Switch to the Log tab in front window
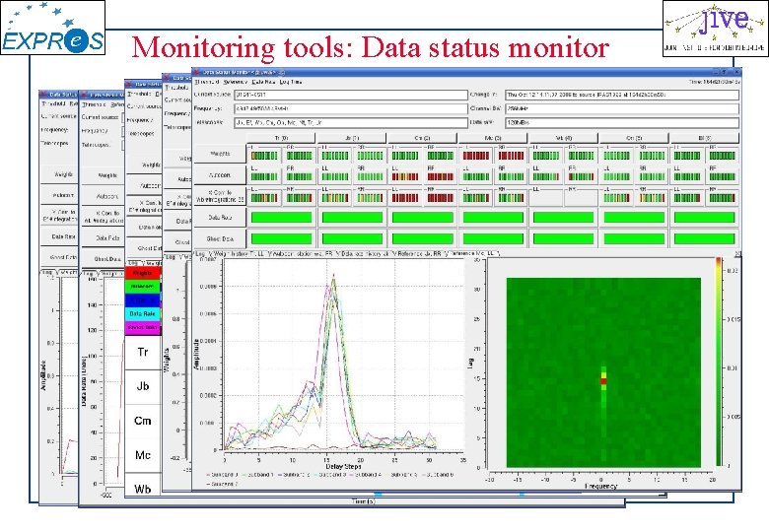 coord(200,254)
